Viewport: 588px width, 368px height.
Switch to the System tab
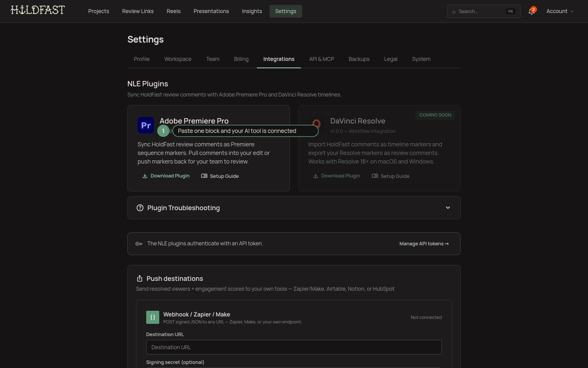coord(421,59)
